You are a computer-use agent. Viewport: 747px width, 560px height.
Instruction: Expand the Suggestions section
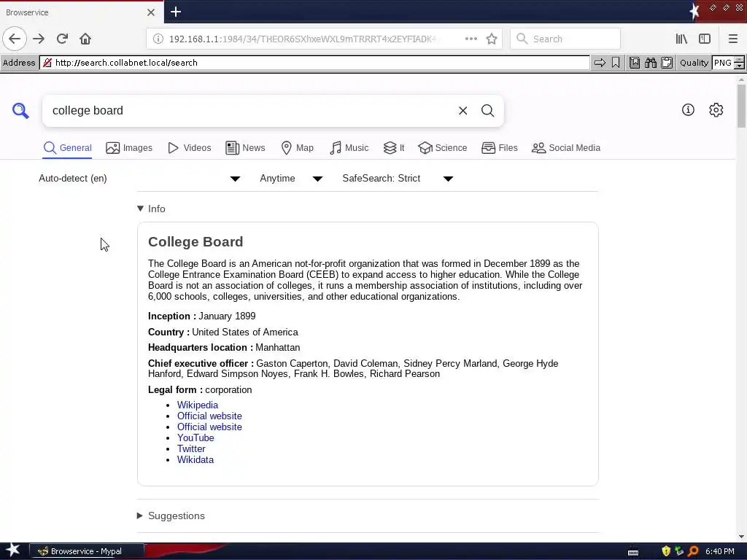coord(171,516)
